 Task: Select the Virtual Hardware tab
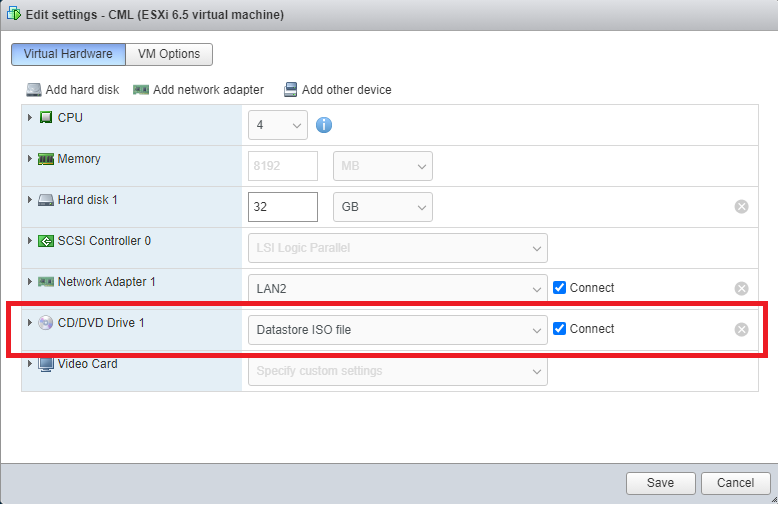tap(68, 54)
